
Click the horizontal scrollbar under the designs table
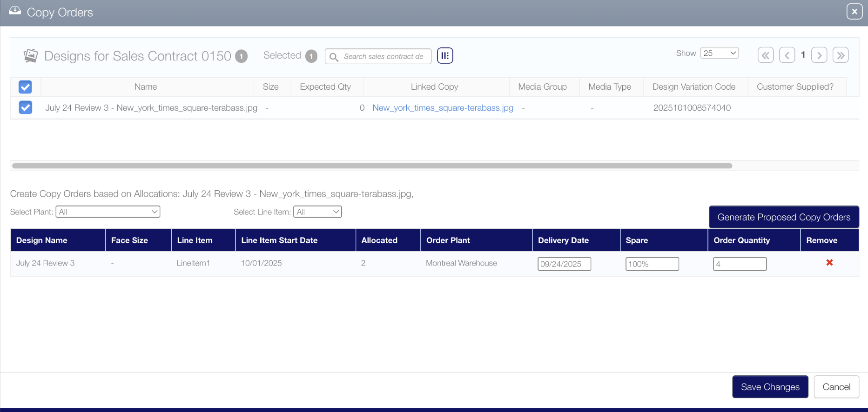click(372, 166)
